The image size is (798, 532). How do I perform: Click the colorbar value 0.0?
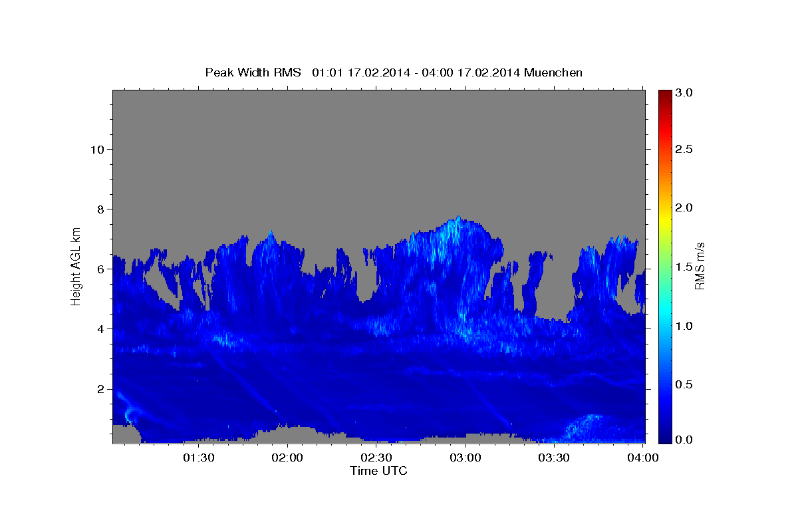685,440
